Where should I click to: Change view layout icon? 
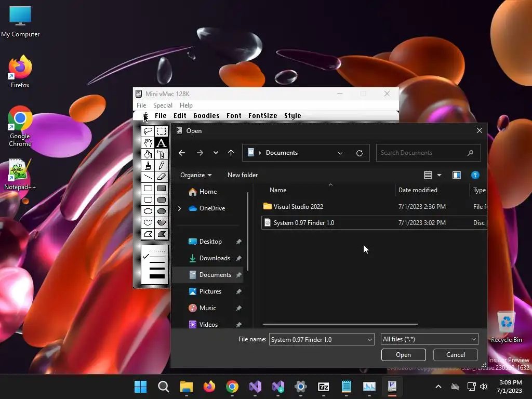(428, 175)
